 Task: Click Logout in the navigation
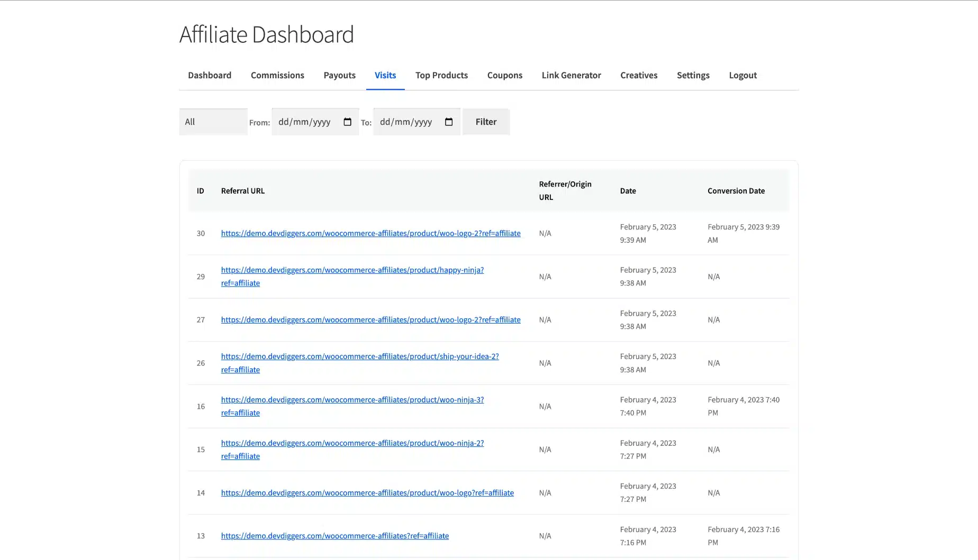point(742,75)
